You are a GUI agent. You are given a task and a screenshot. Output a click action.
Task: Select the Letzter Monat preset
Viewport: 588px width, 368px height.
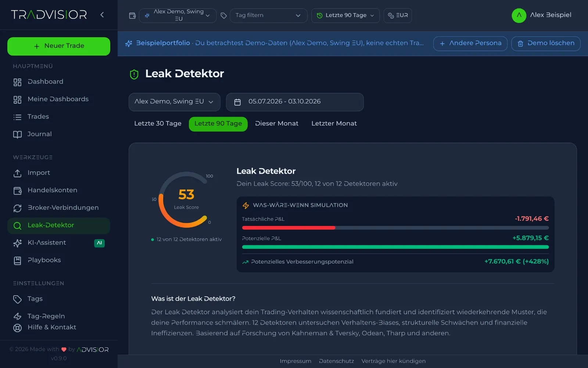pyautogui.click(x=334, y=124)
